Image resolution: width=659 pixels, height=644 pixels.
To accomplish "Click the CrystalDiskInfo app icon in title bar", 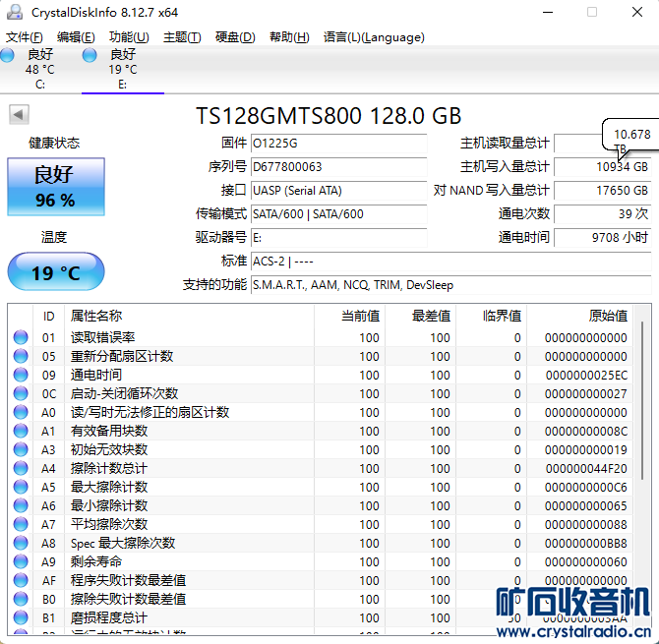I will [14, 12].
